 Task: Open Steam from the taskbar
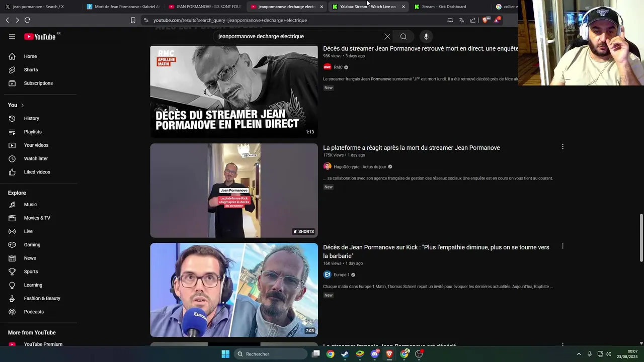pos(345,354)
